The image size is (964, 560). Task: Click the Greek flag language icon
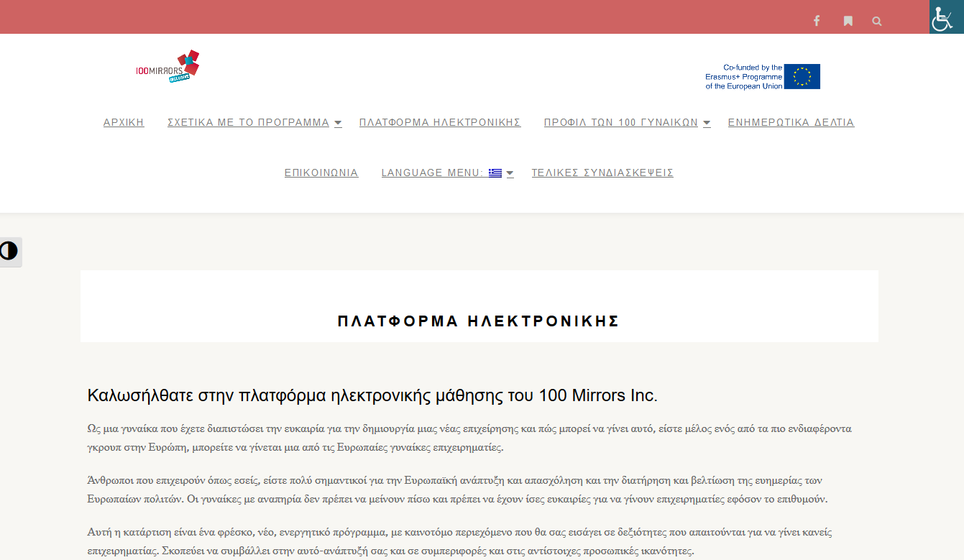[495, 173]
